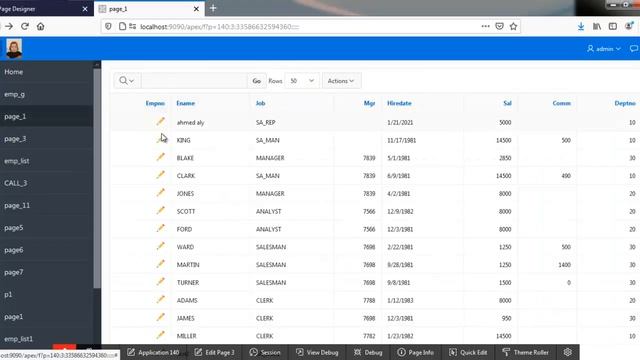The height and width of the screenshot is (360, 640).
Task: Click tracking protection shield icon
Action: point(108,27)
